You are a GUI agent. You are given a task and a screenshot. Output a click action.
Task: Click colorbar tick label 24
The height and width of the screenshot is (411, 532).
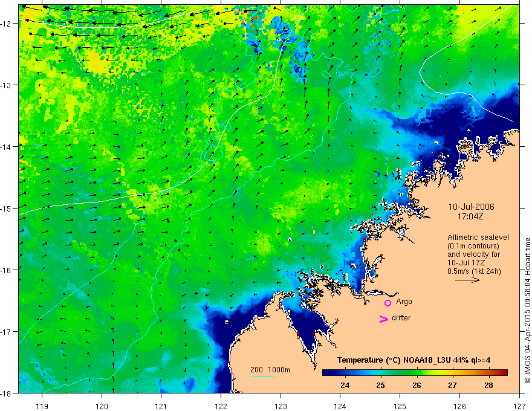pos(345,385)
